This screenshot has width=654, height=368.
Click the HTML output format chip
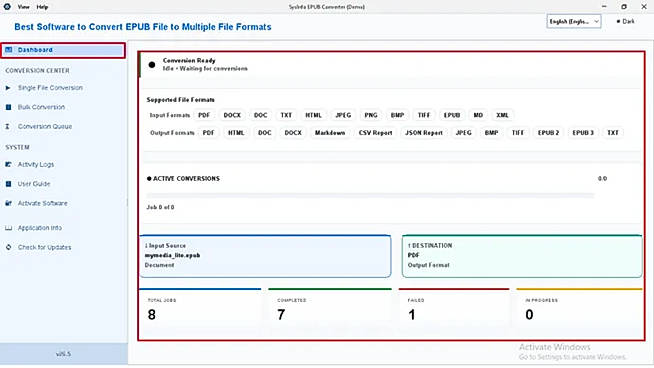[236, 133]
